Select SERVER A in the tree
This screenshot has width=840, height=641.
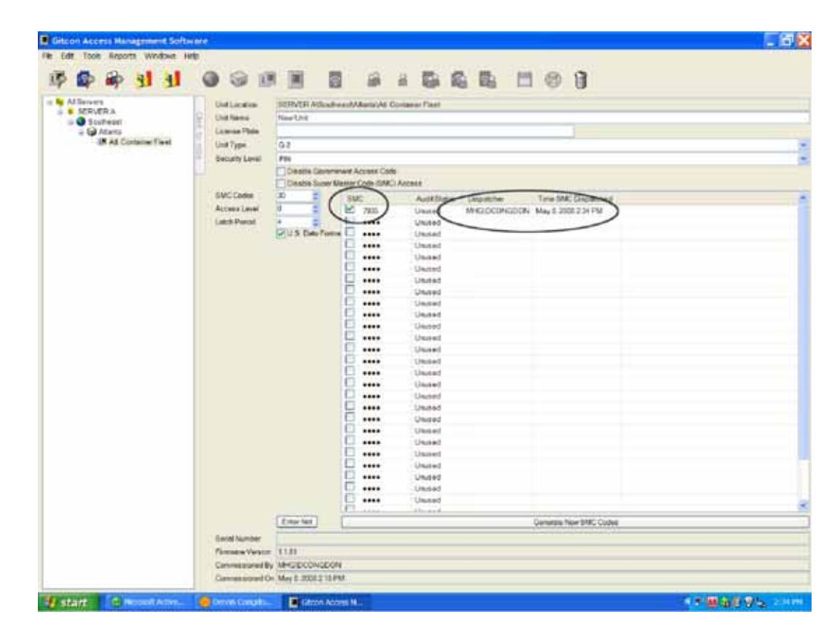click(x=96, y=111)
